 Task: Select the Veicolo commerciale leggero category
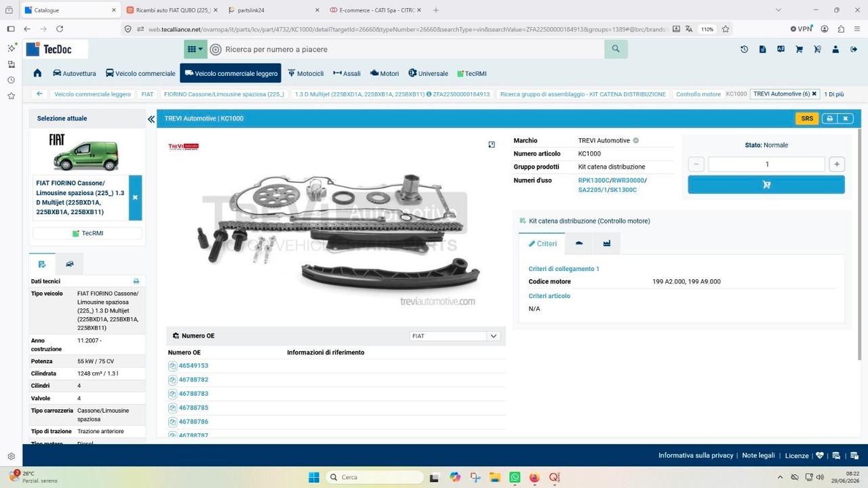231,73
